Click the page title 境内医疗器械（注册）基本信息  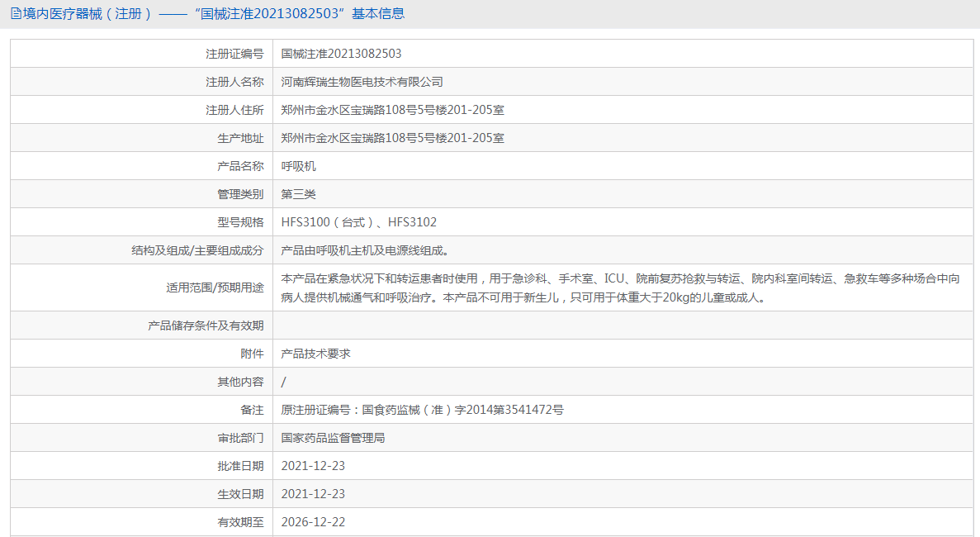point(214,14)
